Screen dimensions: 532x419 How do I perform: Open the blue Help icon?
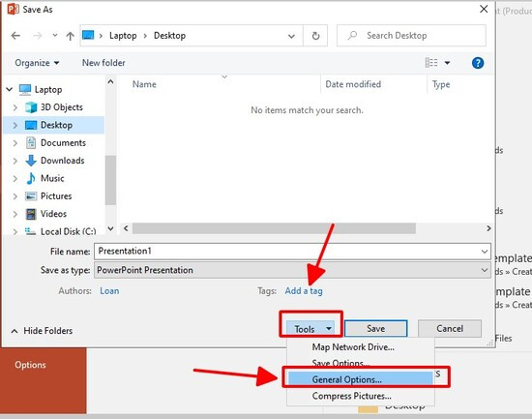pos(478,63)
